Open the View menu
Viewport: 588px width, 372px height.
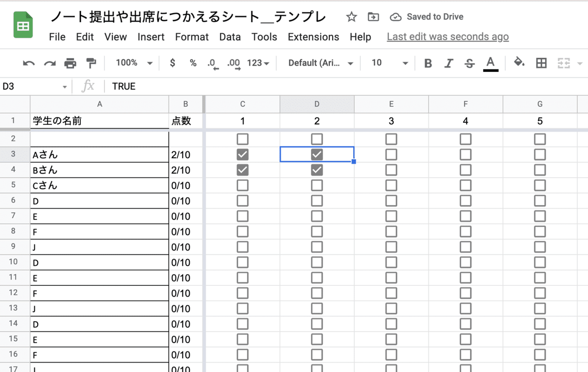[116, 37]
